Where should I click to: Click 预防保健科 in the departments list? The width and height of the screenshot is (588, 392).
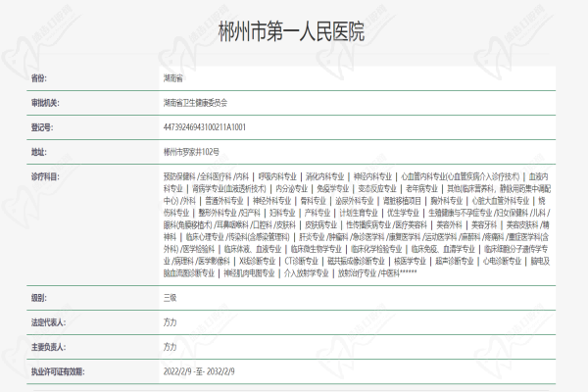(179, 176)
